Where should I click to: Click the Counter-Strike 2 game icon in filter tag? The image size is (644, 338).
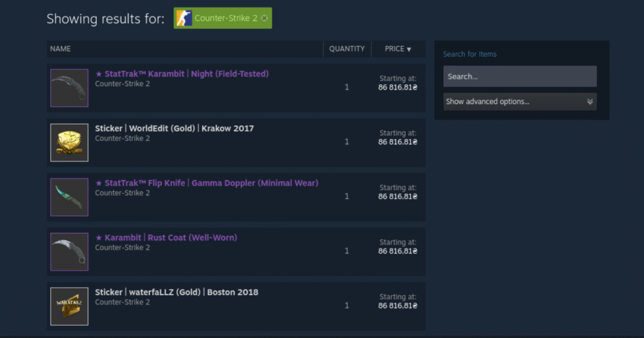(x=184, y=18)
